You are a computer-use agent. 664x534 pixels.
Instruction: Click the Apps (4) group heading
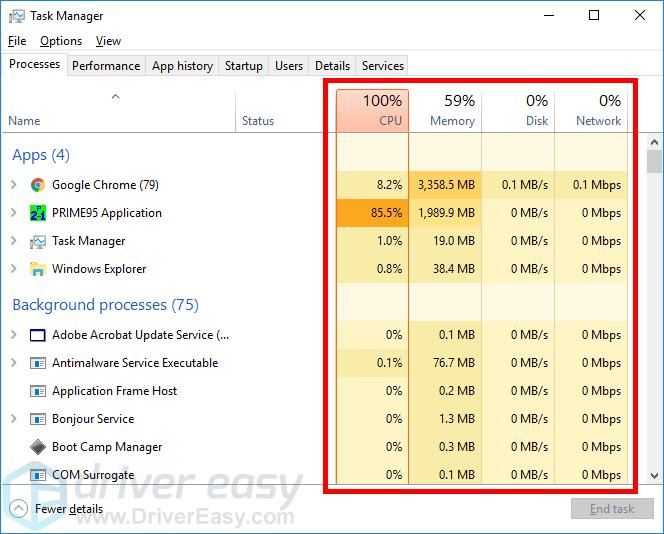[41, 155]
